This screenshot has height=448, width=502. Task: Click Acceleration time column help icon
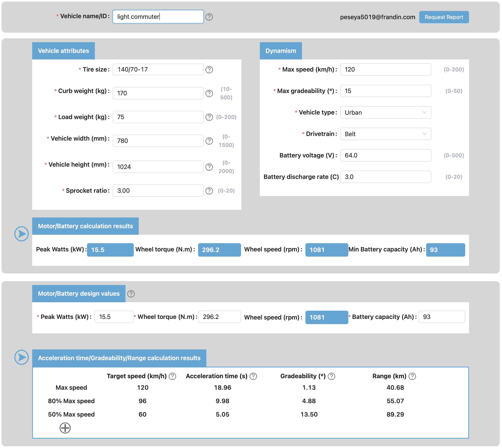[253, 376]
